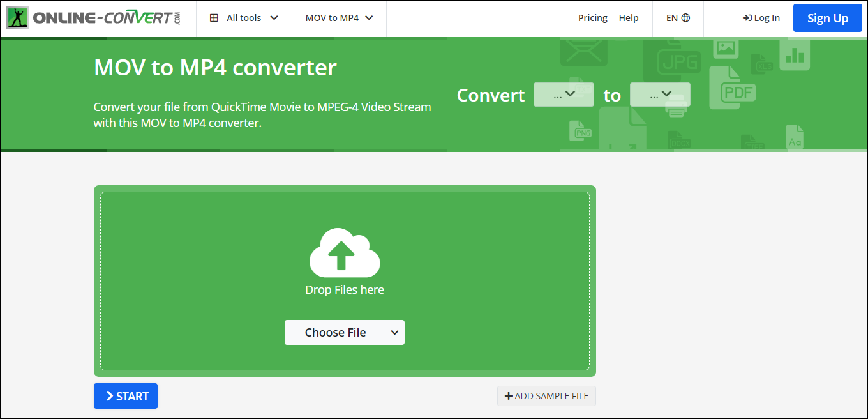Screen dimensions: 868x419
Task: Expand the arrow beside Choose File
Action: tap(394, 332)
